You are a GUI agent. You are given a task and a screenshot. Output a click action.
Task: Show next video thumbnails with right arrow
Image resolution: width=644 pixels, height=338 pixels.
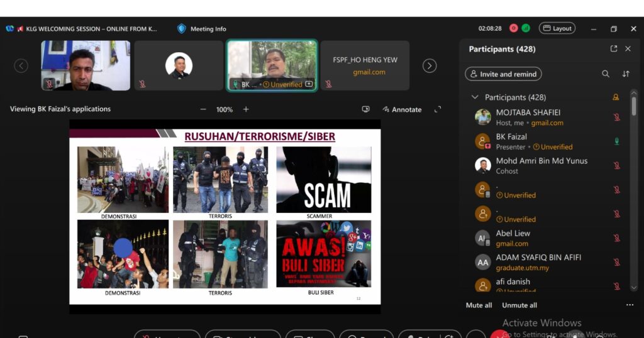(430, 66)
